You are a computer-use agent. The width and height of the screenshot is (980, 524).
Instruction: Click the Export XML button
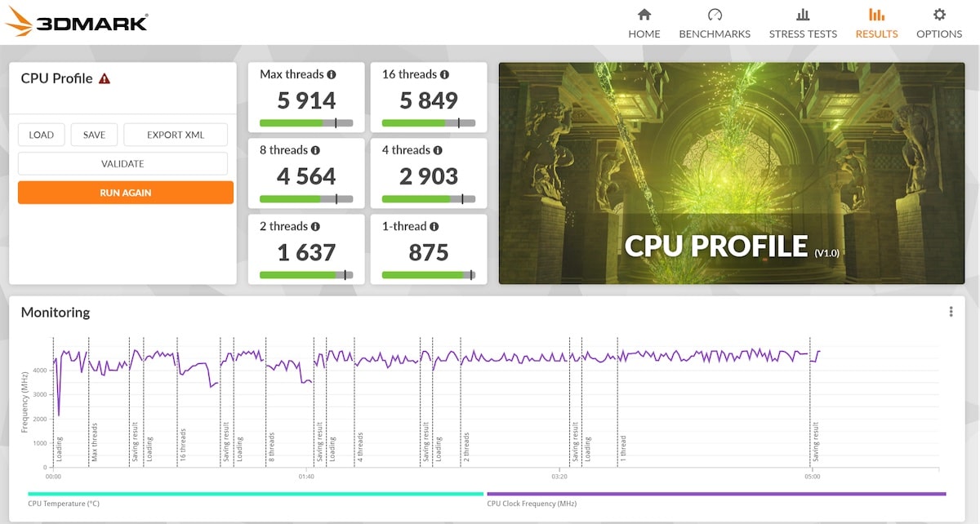click(176, 135)
